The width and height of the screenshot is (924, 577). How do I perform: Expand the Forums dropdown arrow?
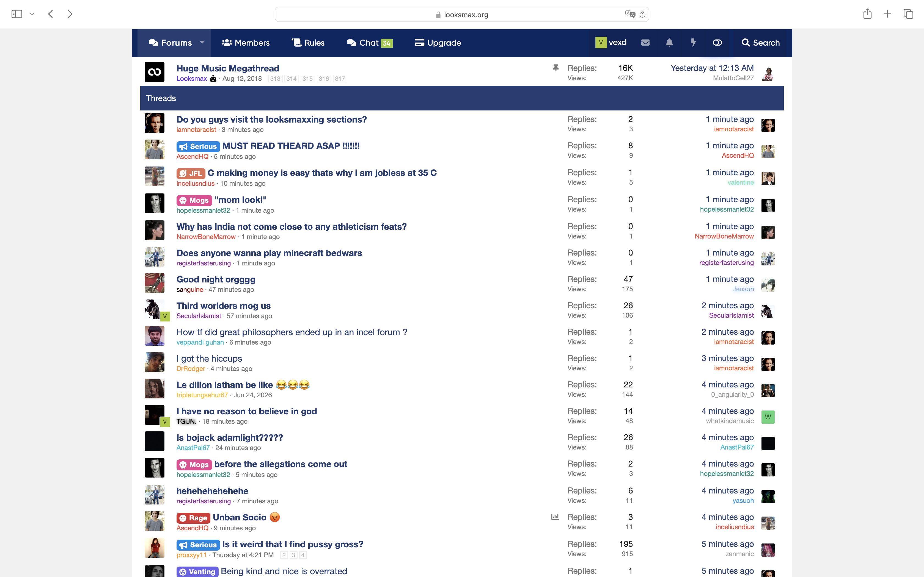point(202,43)
